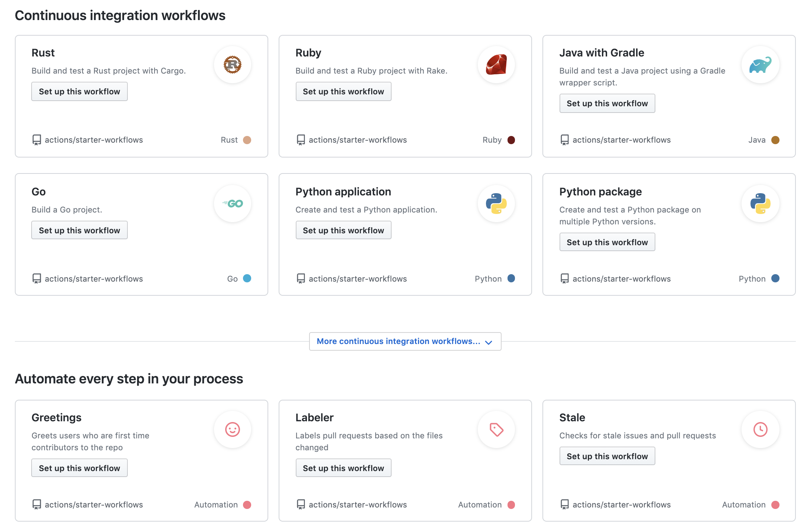Click repo icon in Greetings card footer
Screen dimensions: 804x532
tap(37, 505)
